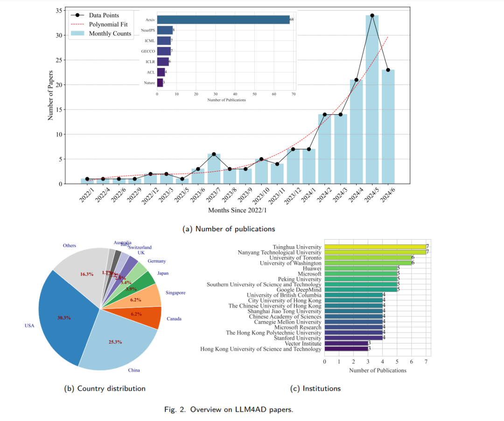This screenshot has width=504, height=421.
Task: Click the Arxiv bar in inset chart
Action: (x=224, y=20)
